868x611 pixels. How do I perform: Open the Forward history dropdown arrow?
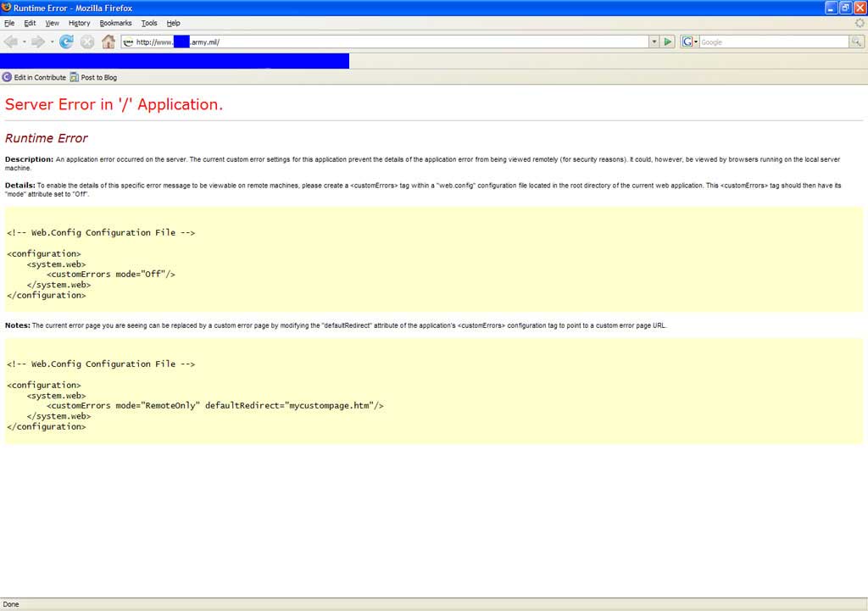coord(52,42)
